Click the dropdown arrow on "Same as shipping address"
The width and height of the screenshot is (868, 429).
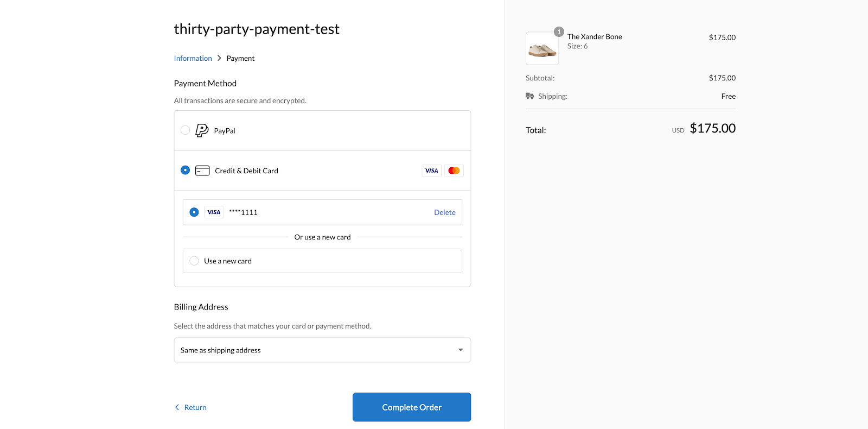[x=460, y=350]
